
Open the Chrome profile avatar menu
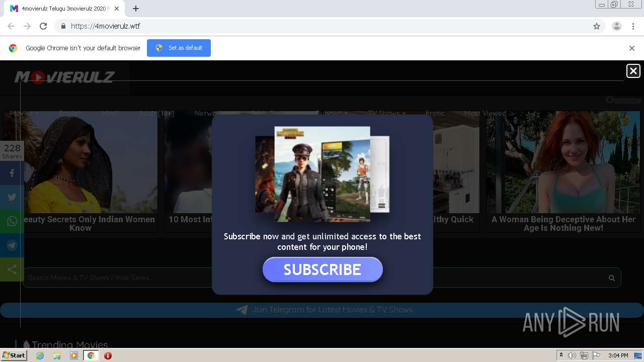coord(616,26)
